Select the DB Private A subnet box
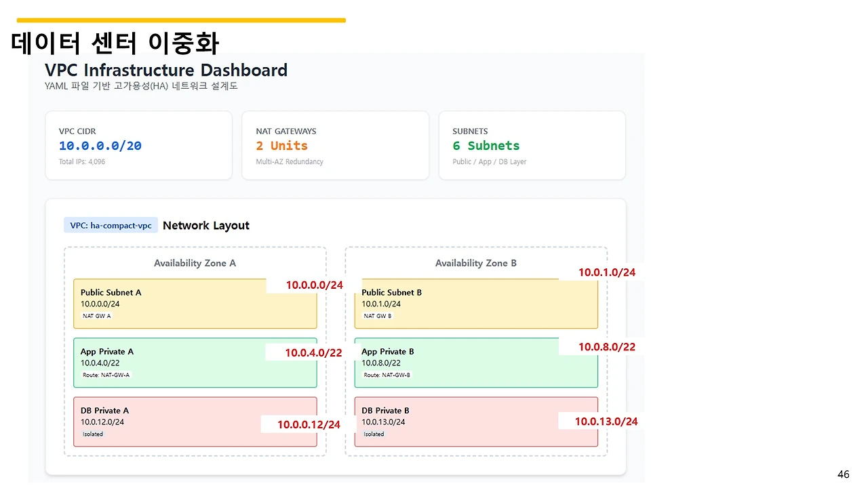The image size is (868, 488). pos(170,422)
